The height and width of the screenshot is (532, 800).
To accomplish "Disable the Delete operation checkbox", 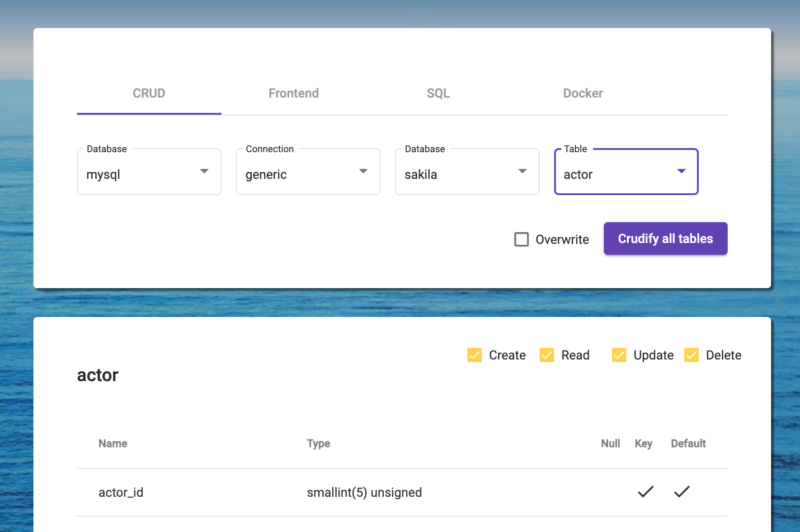I will 692,355.
